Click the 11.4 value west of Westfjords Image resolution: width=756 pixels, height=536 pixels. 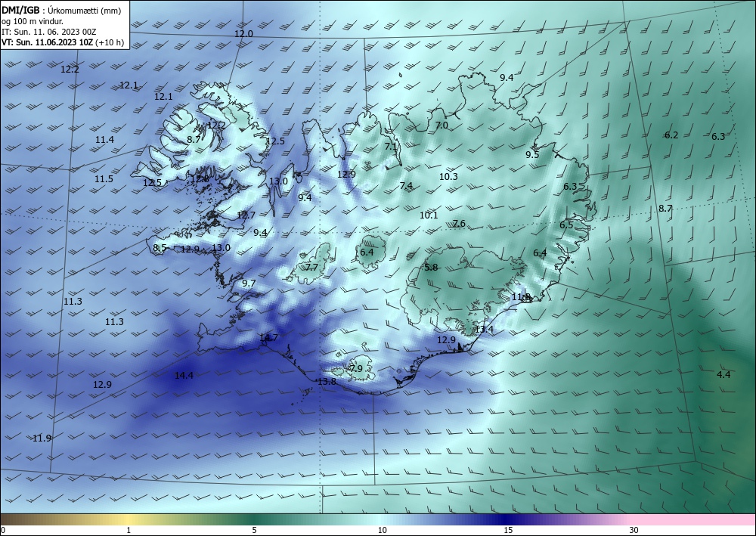click(104, 140)
